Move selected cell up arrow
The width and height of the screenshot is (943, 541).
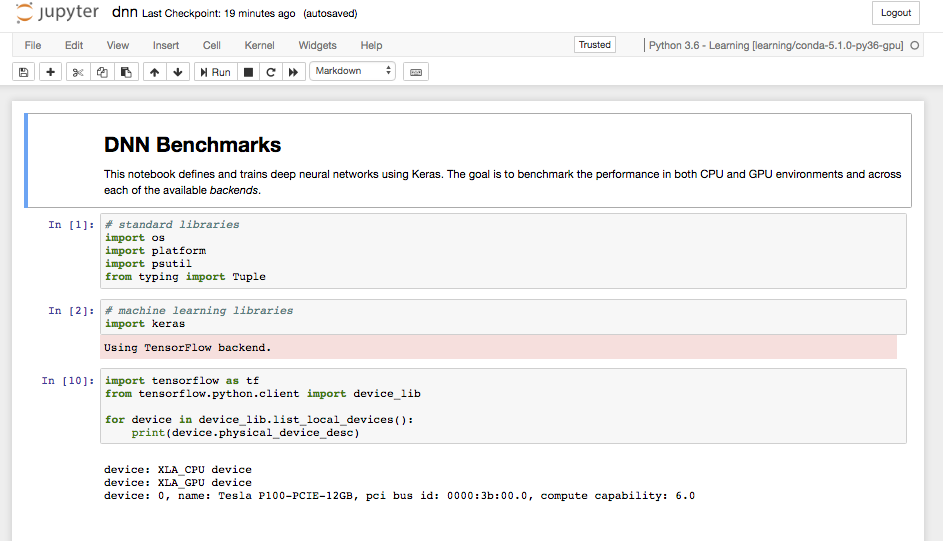[x=155, y=72]
